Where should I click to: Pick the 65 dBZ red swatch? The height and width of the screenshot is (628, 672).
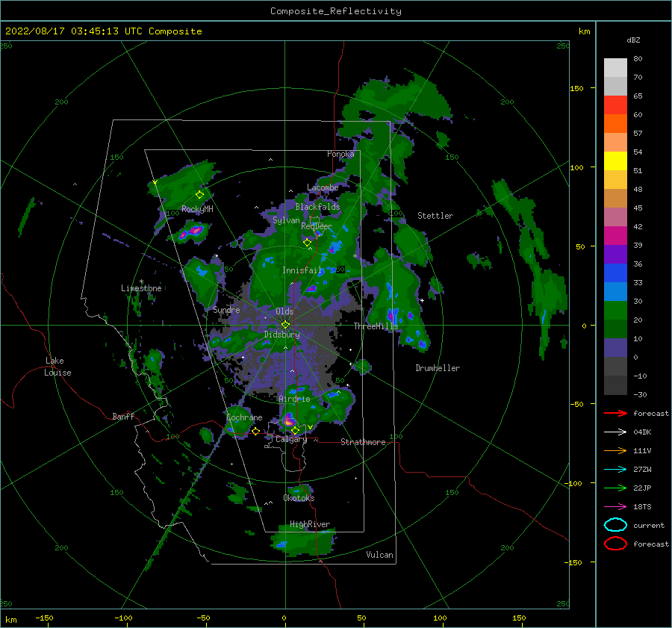click(x=615, y=105)
